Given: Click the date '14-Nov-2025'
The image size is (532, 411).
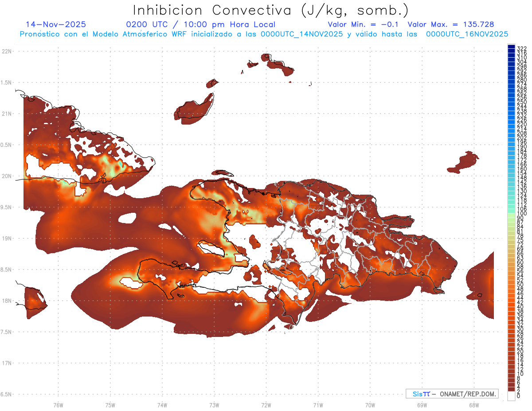Looking at the screenshot, I should (56, 24).
